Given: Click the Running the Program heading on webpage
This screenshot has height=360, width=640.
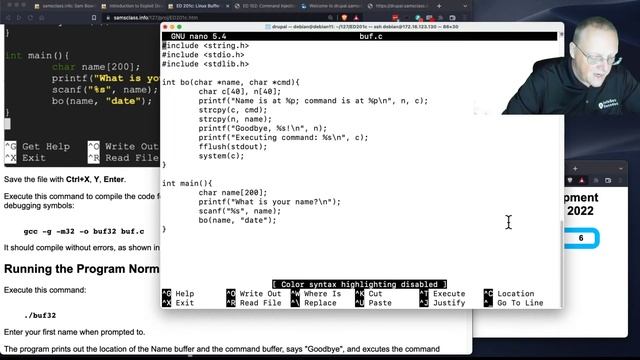Looking at the screenshot, I should tap(82, 269).
